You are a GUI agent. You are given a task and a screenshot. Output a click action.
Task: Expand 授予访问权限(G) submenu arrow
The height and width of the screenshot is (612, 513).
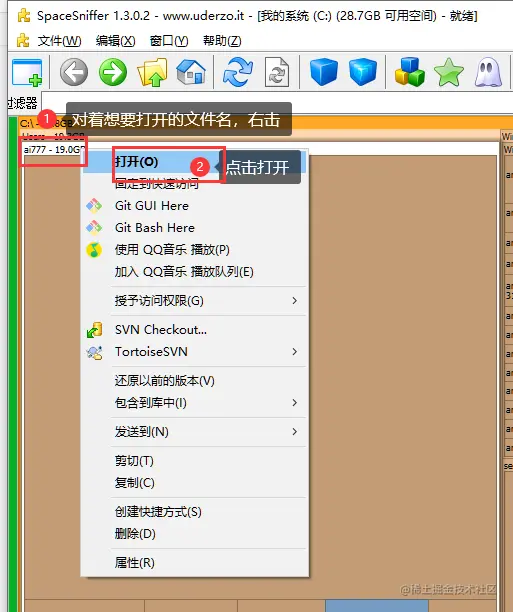tap(295, 301)
